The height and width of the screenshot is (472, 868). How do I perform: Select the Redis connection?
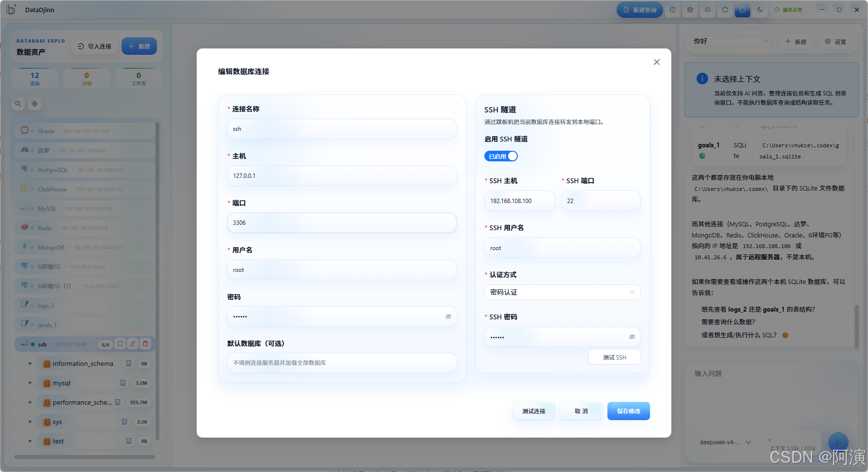tap(85, 228)
